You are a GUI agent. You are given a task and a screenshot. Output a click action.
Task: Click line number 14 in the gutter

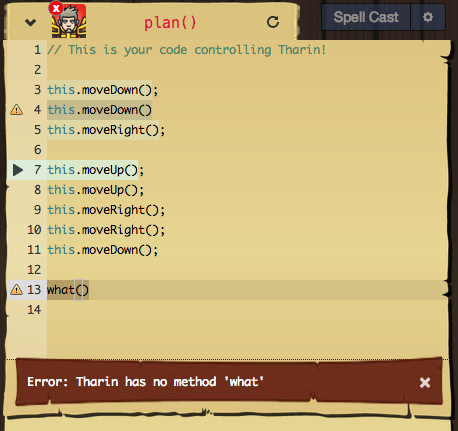coord(34,310)
